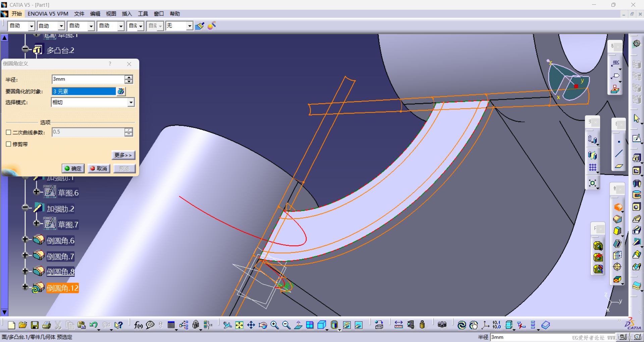Image resolution: width=644 pixels, height=342 pixels.
Task: Click the Edge Fillet icon in dress-up toolbar
Action: coord(618,208)
